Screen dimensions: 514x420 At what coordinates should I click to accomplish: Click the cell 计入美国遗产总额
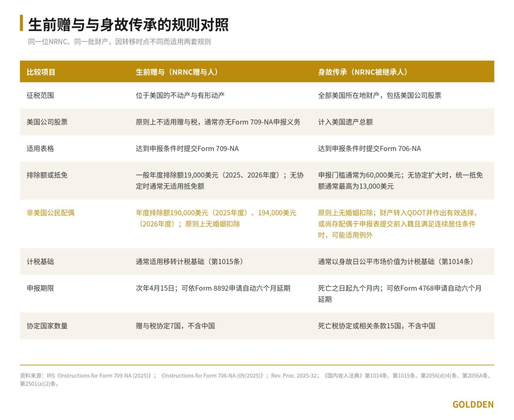[x=345, y=122]
